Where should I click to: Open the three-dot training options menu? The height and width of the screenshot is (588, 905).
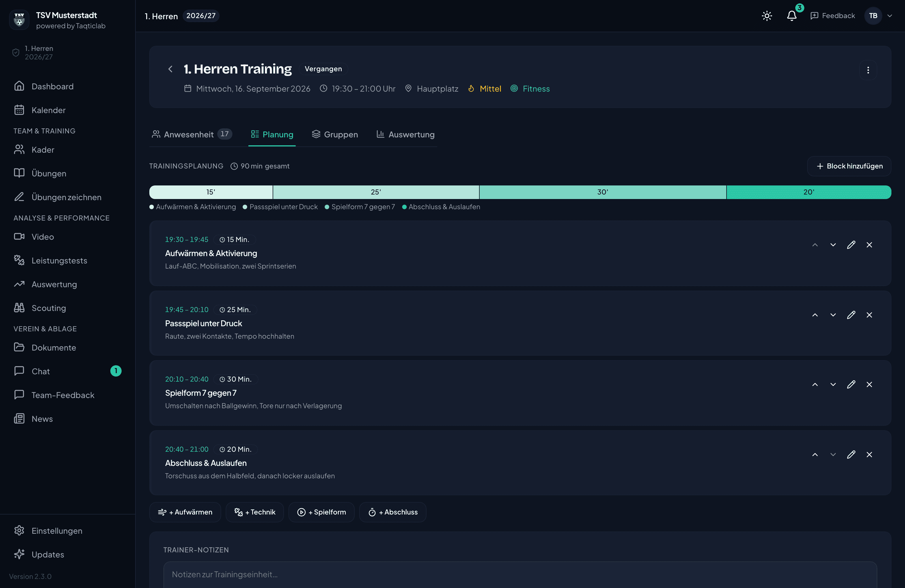868,70
